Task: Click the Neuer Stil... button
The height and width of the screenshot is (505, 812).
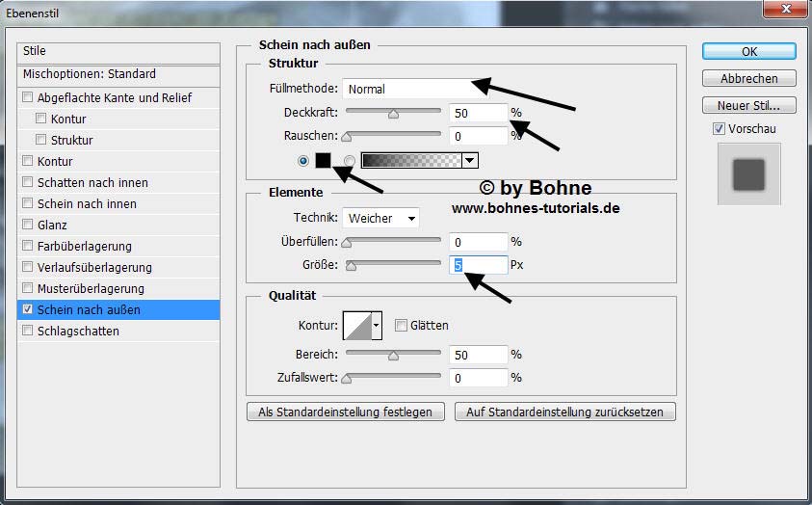Action: point(748,105)
